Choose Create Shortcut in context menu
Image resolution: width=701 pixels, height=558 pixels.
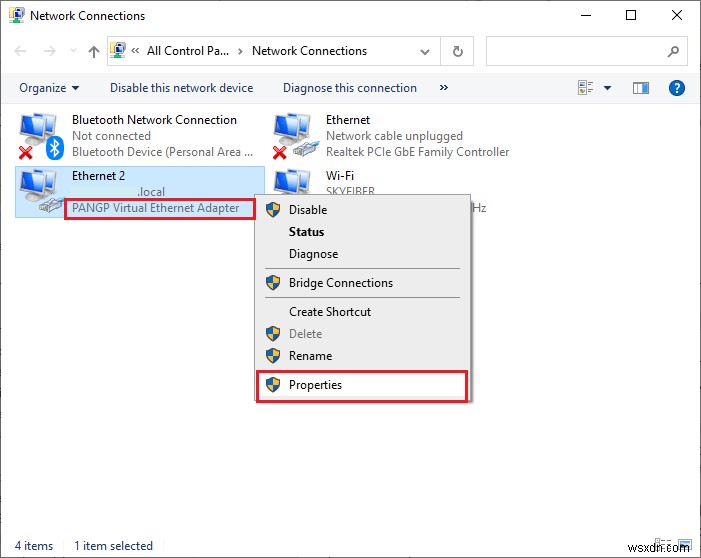coord(362,312)
